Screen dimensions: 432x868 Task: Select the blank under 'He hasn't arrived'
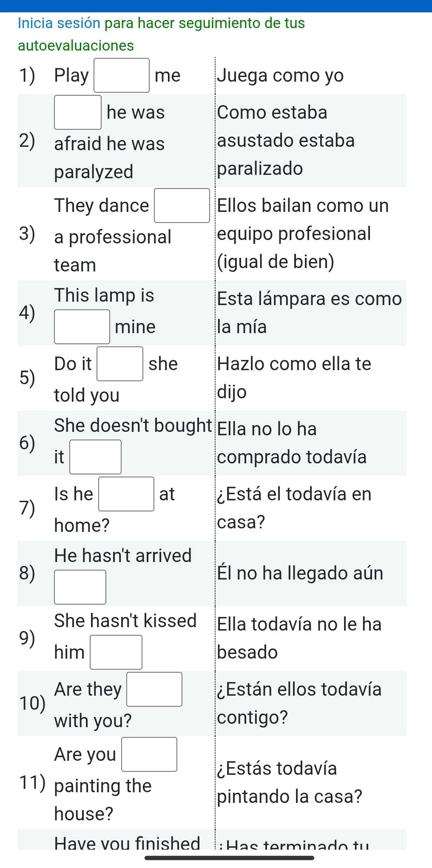coord(80,587)
